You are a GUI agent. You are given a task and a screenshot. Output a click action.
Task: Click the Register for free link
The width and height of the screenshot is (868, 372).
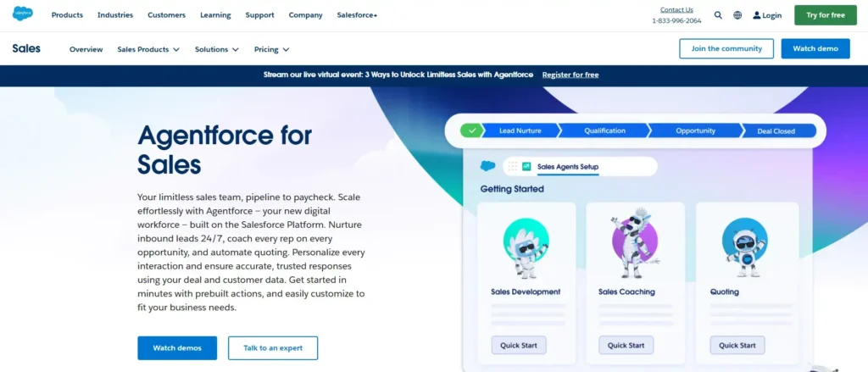[570, 75]
